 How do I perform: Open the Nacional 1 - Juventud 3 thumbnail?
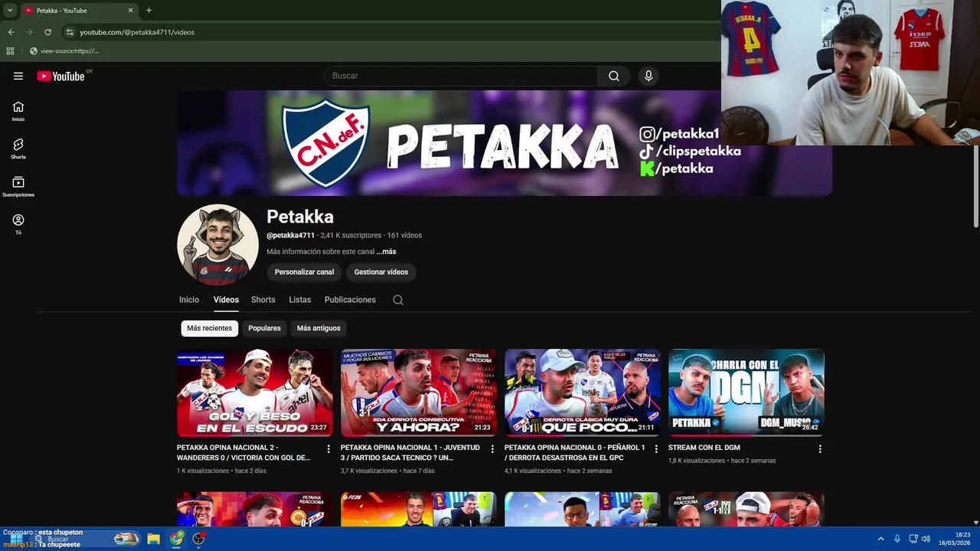click(x=419, y=393)
